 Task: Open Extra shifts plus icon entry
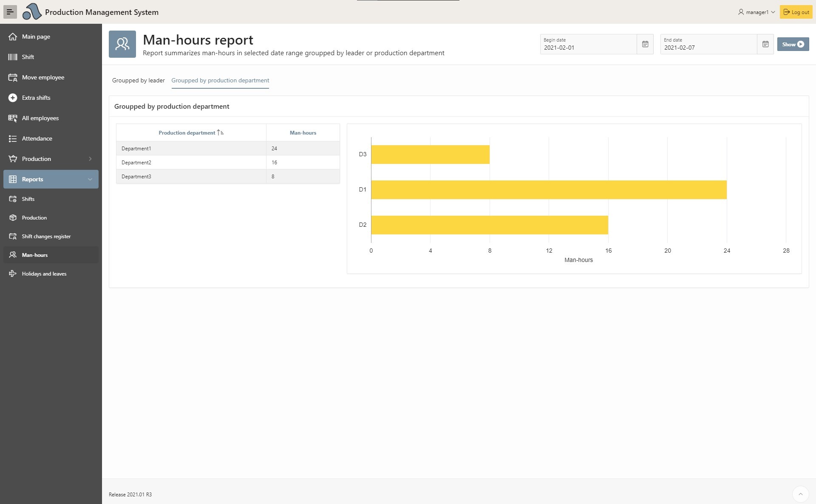13,98
